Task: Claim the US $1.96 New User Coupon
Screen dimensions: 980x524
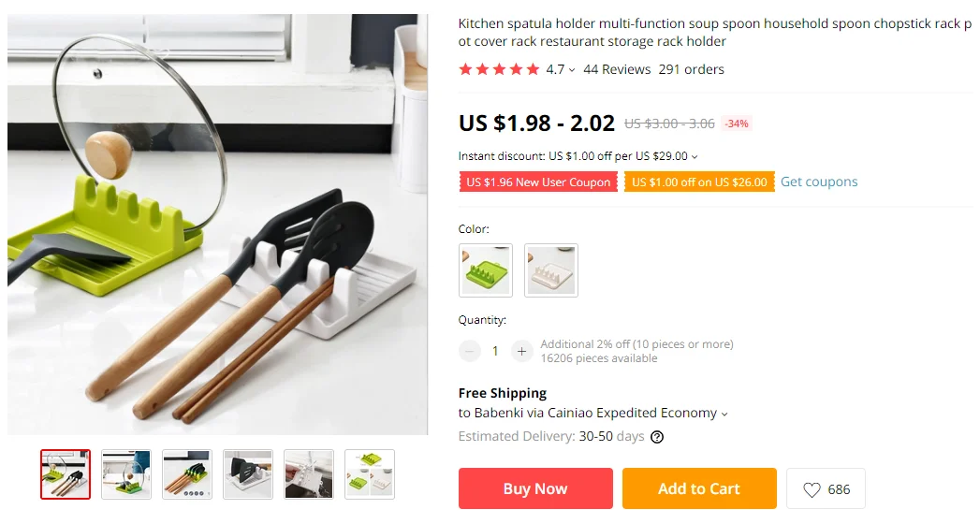Action: tap(538, 182)
